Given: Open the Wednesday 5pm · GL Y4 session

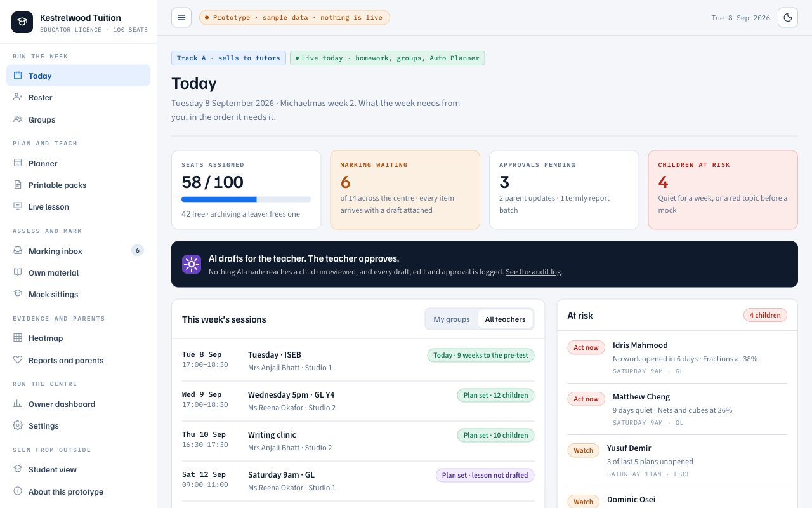Looking at the screenshot, I should point(358,401).
